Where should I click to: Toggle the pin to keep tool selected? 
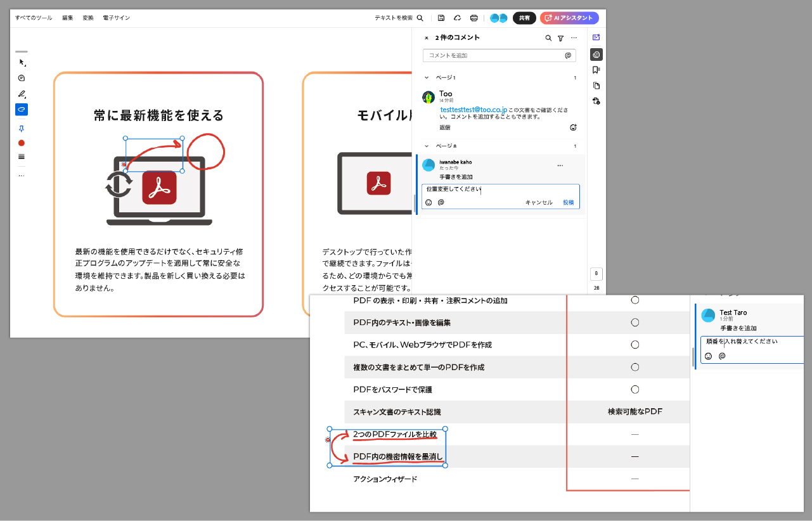click(22, 129)
